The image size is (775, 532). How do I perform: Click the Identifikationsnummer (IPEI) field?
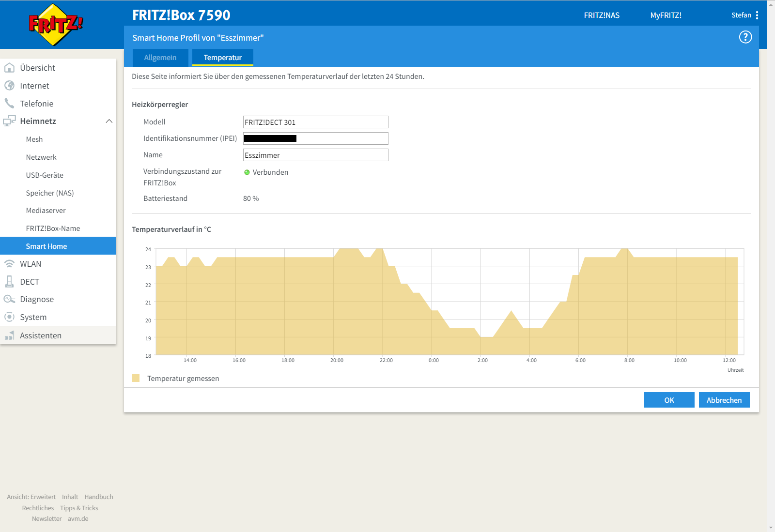point(316,138)
